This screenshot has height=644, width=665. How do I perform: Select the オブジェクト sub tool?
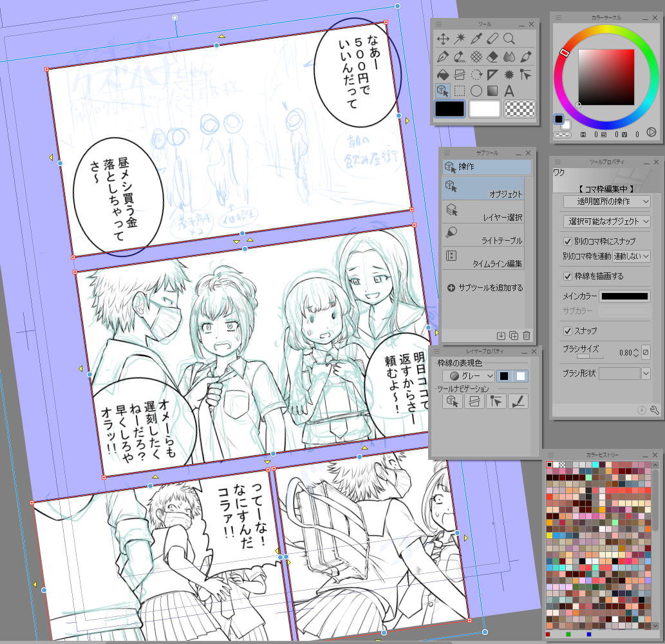click(483, 188)
